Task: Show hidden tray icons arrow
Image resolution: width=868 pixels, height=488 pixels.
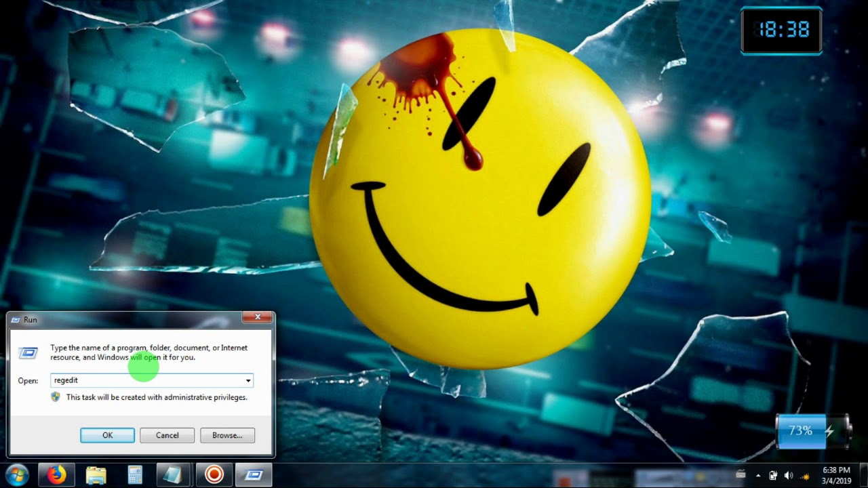Action: click(x=757, y=476)
